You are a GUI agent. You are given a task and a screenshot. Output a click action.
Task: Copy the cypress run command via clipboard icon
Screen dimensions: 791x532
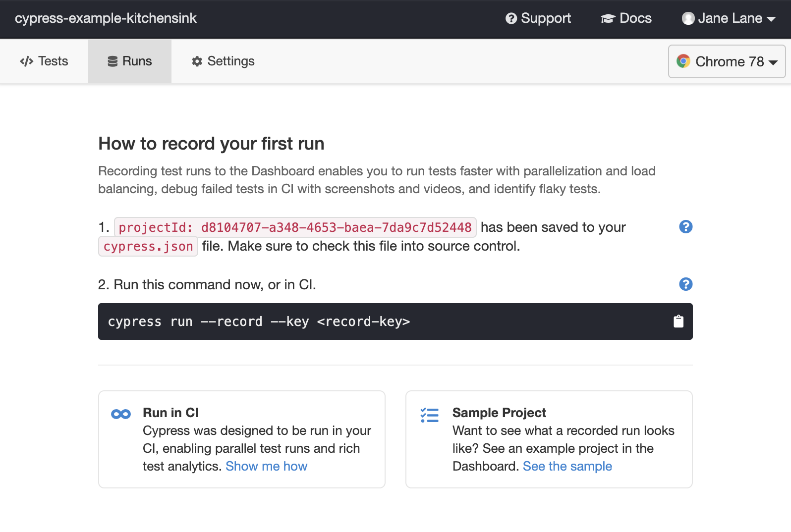pos(678,321)
